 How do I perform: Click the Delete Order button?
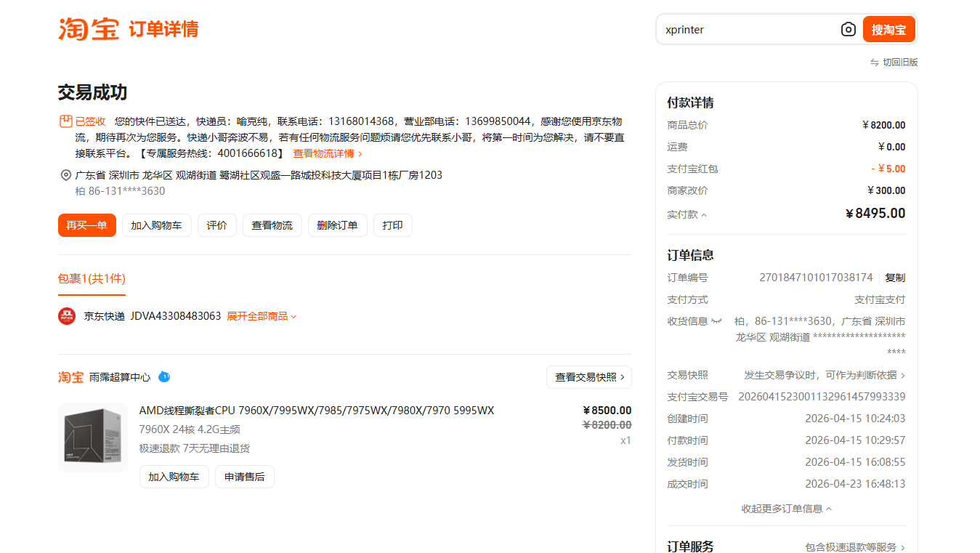(337, 225)
